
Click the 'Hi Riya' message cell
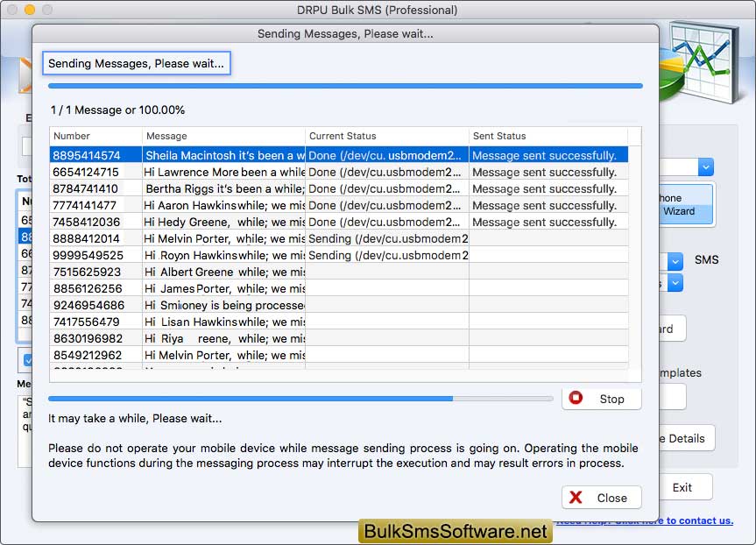tap(224, 338)
